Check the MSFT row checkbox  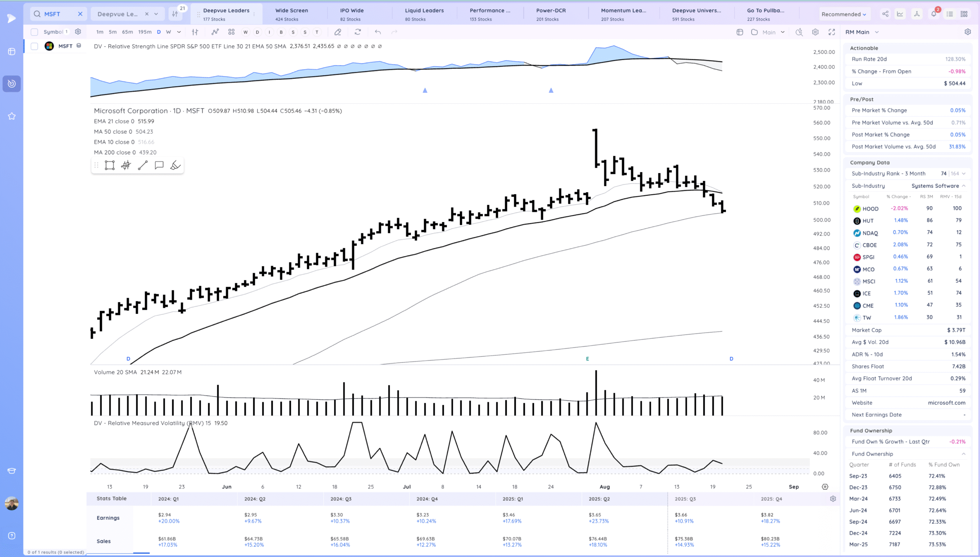[x=34, y=46]
